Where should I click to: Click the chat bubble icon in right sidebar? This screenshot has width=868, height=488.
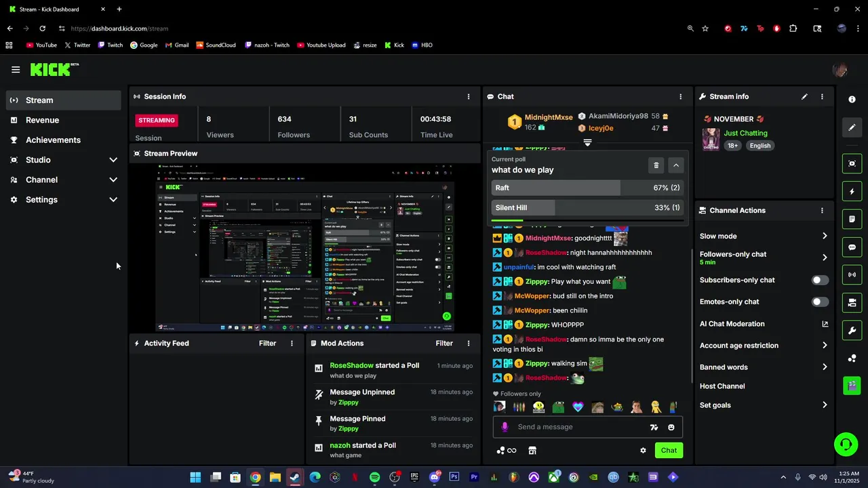pos(852,247)
